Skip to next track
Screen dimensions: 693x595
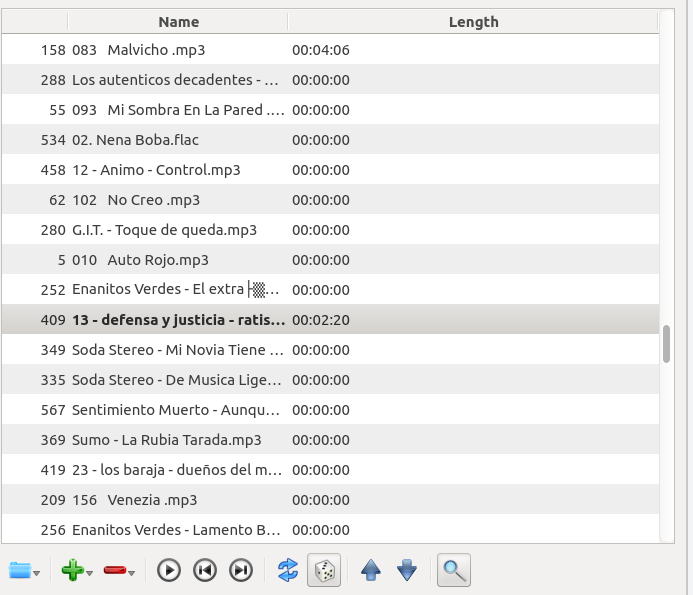[x=241, y=570]
